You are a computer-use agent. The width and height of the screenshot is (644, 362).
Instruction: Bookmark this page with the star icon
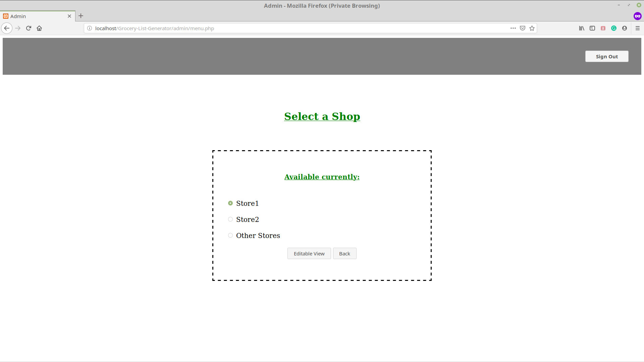532,28
